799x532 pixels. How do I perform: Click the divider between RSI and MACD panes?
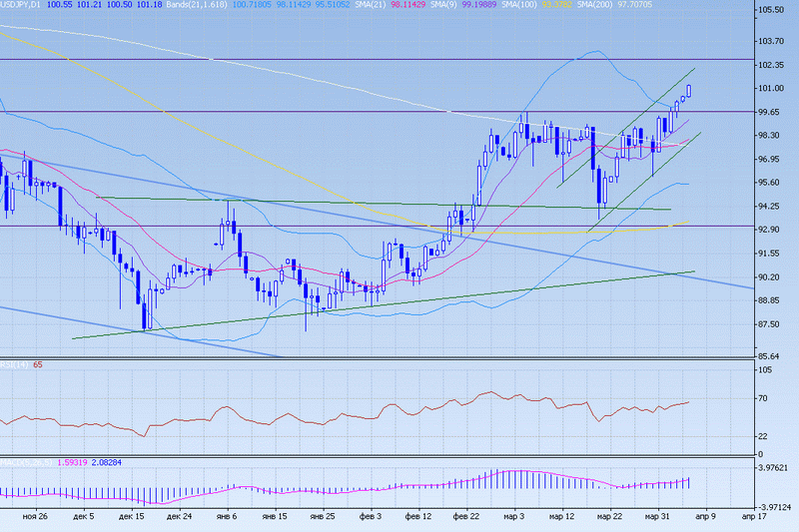coord(375,455)
